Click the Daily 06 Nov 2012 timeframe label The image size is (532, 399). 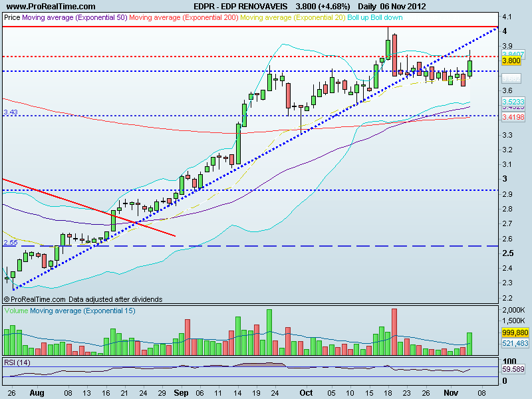click(x=392, y=7)
